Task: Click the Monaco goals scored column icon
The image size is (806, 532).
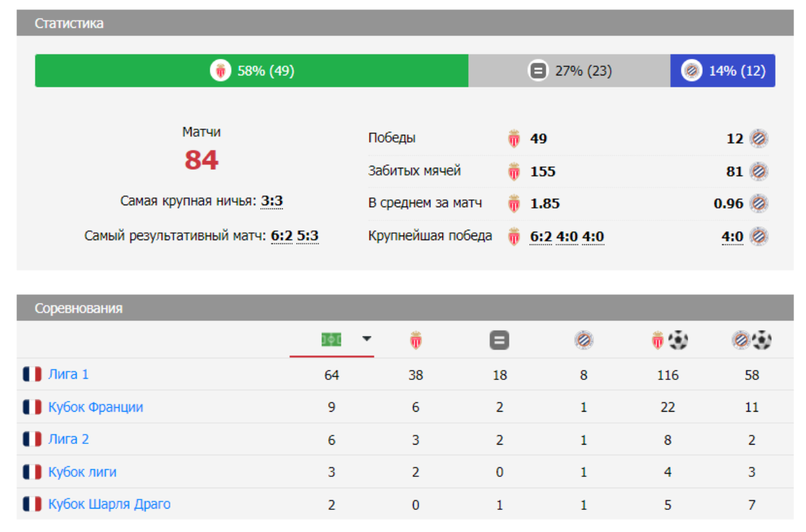Action: click(669, 341)
